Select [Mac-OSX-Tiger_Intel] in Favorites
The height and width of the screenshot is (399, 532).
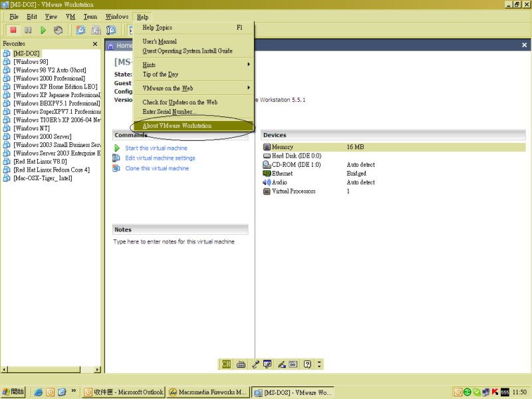pos(43,178)
